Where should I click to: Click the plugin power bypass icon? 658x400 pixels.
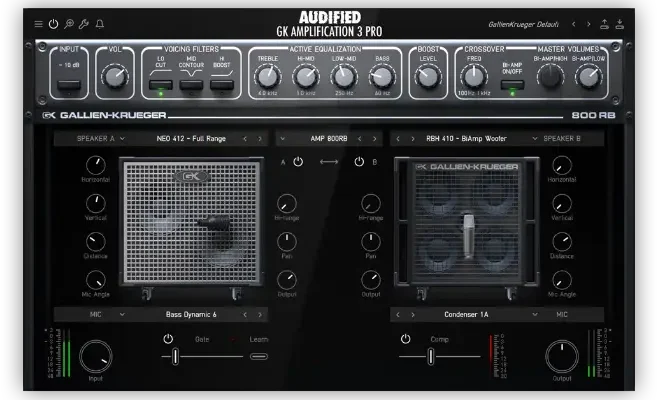(54, 23)
